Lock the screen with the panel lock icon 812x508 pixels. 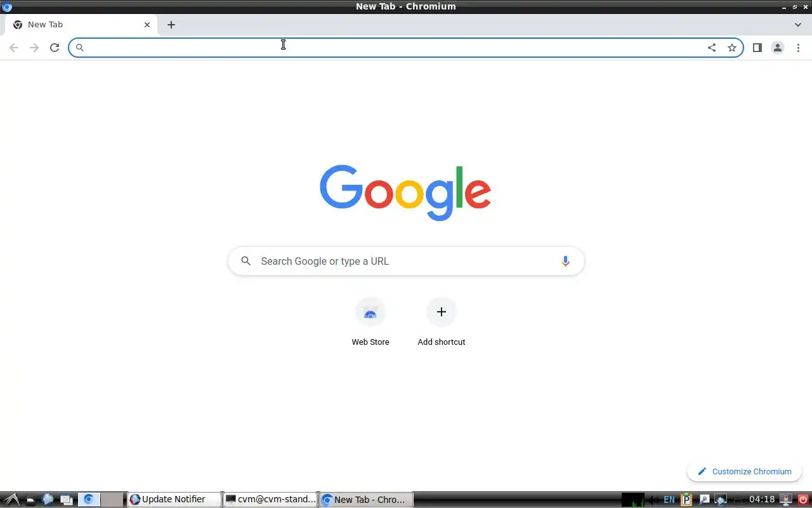(x=785, y=500)
